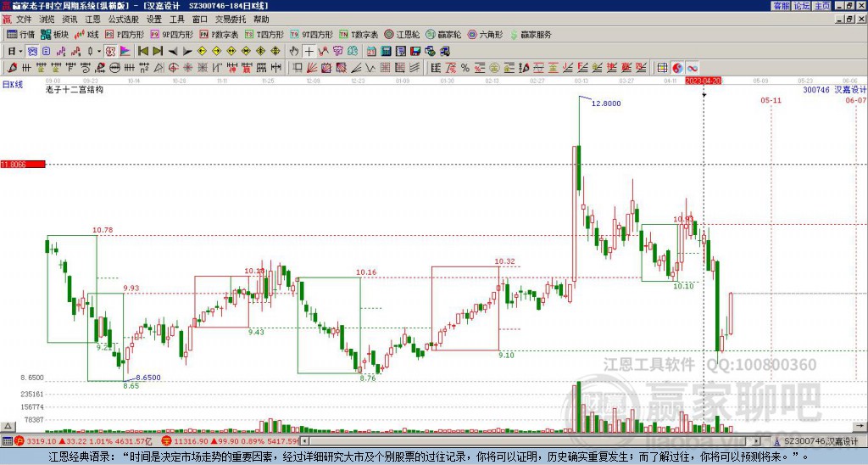868x465 pixels.
Task: Expand the candlestick style dropdown arrow
Action: (x=99, y=51)
